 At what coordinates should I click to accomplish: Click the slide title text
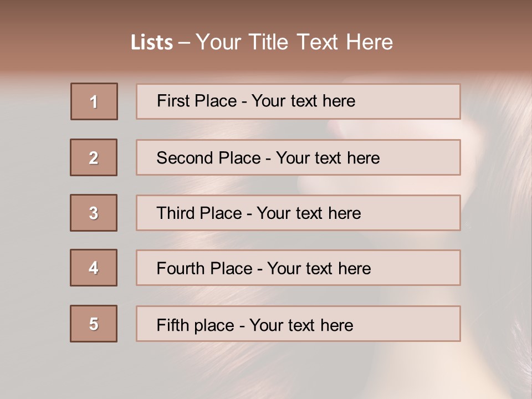point(262,42)
